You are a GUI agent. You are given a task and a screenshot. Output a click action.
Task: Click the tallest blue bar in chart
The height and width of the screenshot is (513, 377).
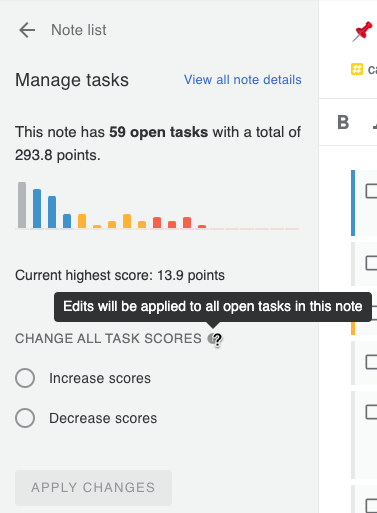pyautogui.click(x=37, y=209)
